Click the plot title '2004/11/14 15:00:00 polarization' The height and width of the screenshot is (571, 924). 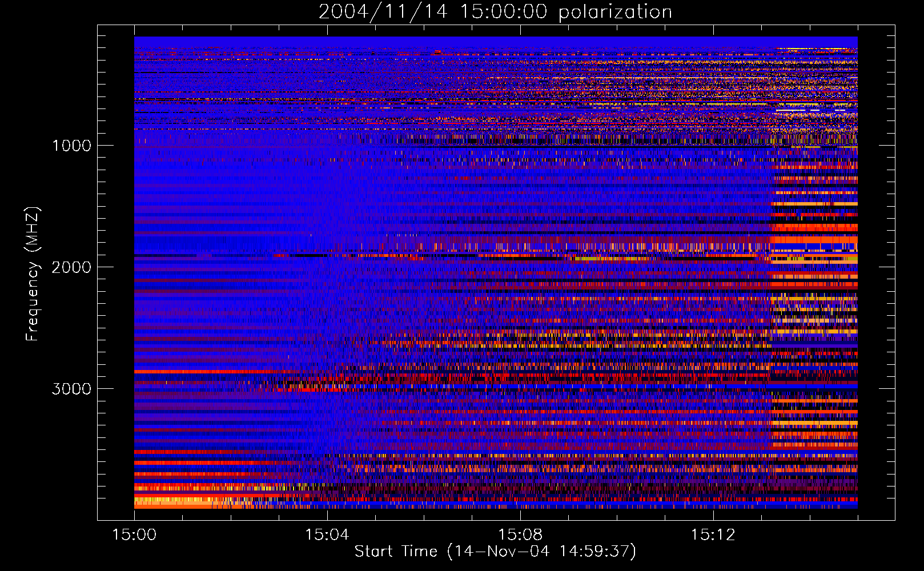click(x=495, y=12)
